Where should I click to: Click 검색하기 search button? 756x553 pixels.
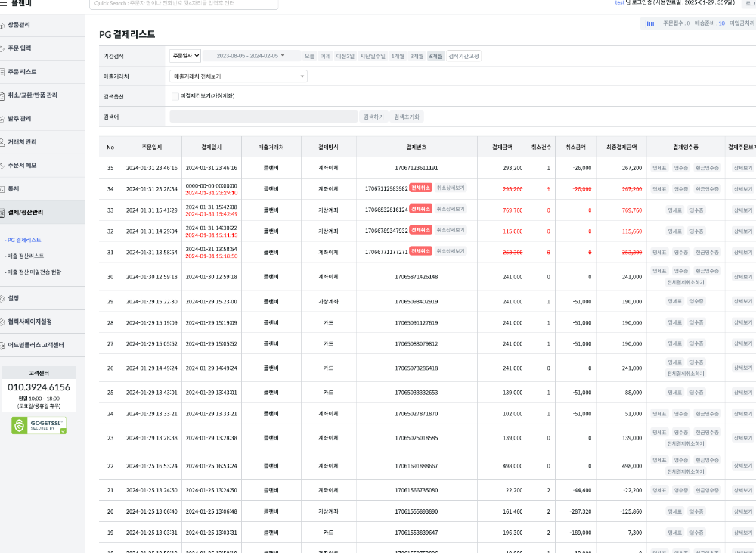click(x=373, y=117)
